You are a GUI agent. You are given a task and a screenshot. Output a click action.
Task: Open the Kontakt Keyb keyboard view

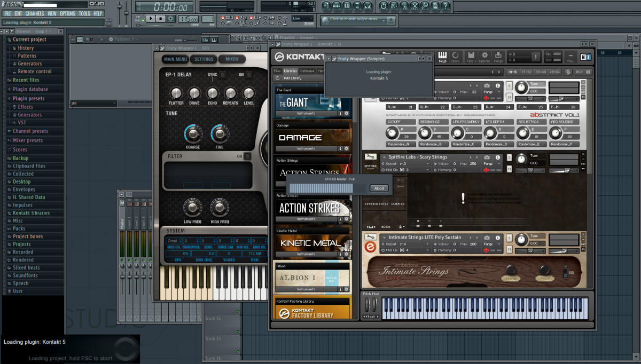(x=442, y=57)
